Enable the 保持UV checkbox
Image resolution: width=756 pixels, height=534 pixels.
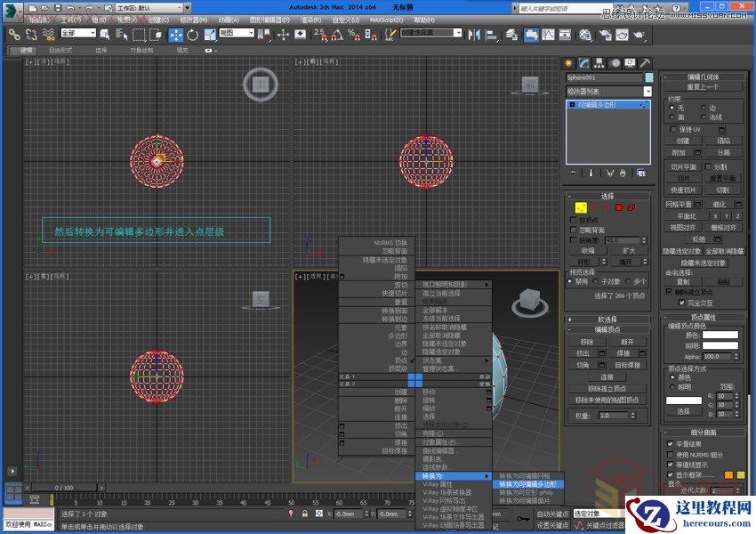(671, 129)
